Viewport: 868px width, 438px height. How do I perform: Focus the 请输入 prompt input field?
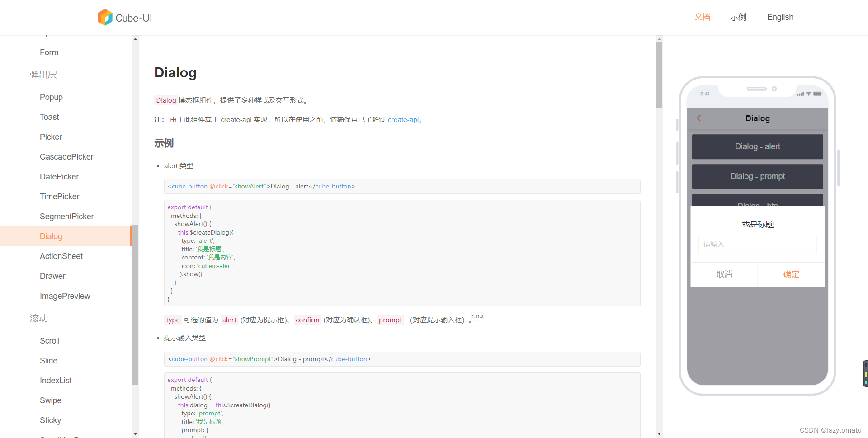pyautogui.click(x=758, y=245)
